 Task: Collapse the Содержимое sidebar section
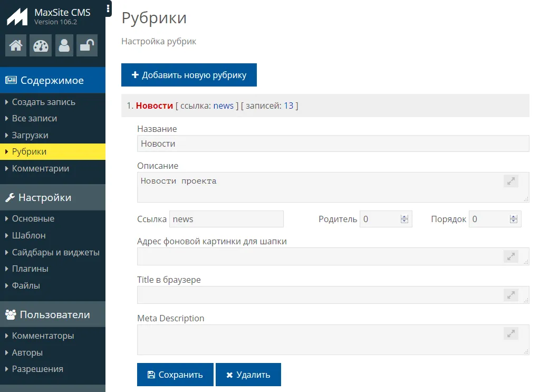tap(52, 80)
